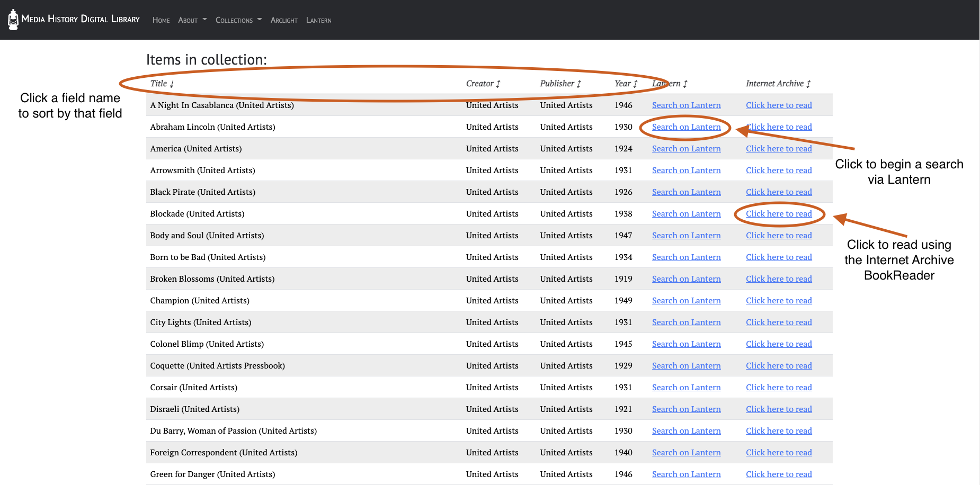
Task: Search on Lantern for Coquette Pressbook
Action: click(x=686, y=366)
